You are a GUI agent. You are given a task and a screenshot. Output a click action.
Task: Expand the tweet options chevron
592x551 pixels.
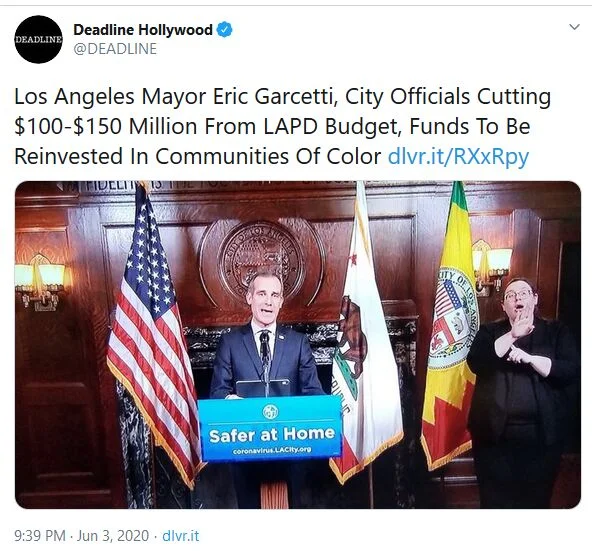pos(574,27)
